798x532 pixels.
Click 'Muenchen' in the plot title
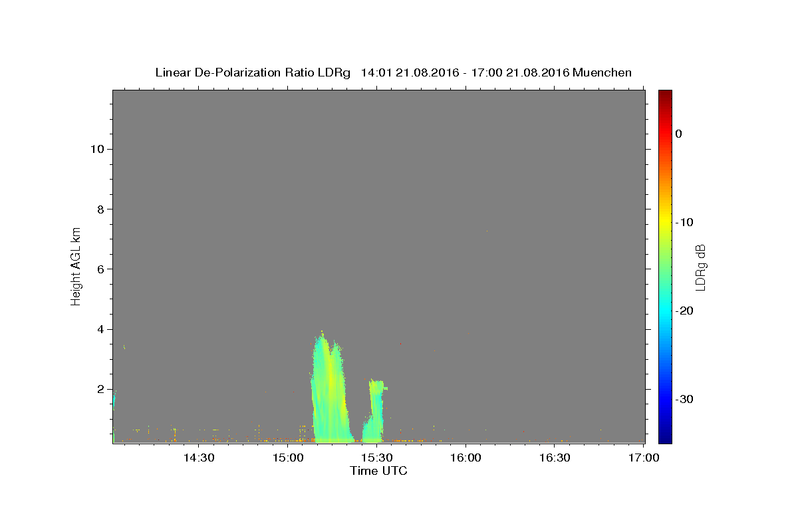[x=602, y=72]
